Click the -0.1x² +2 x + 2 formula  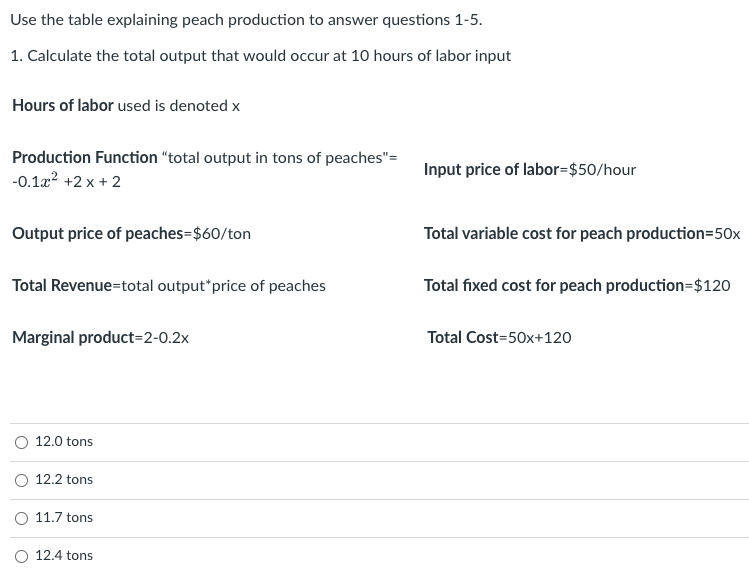click(x=66, y=181)
